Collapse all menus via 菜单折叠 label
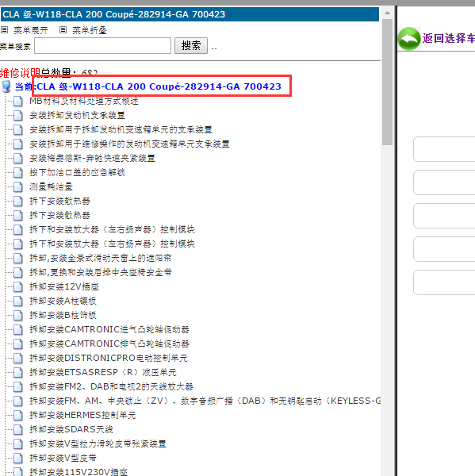The image size is (475, 476). click(x=90, y=30)
